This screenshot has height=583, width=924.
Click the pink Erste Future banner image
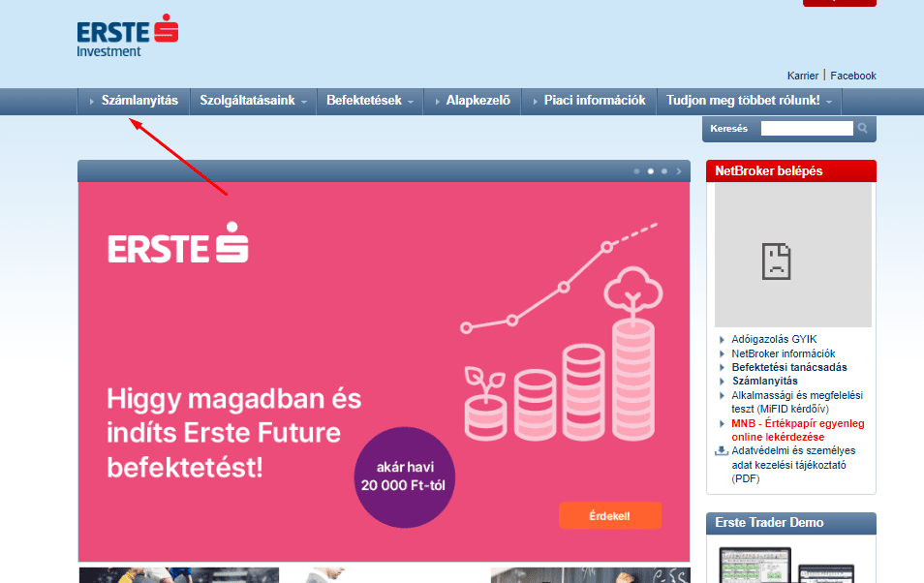(x=384, y=372)
